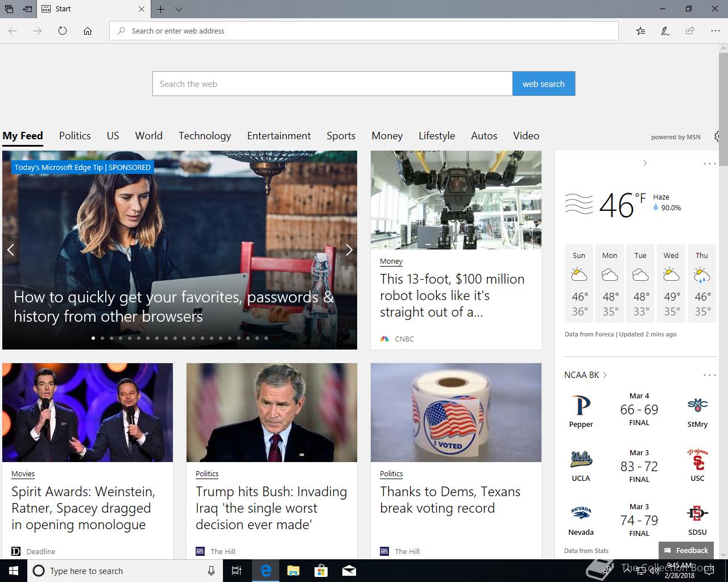Select the My Feed tab
Viewport: 728px width, 582px height.
(23, 136)
